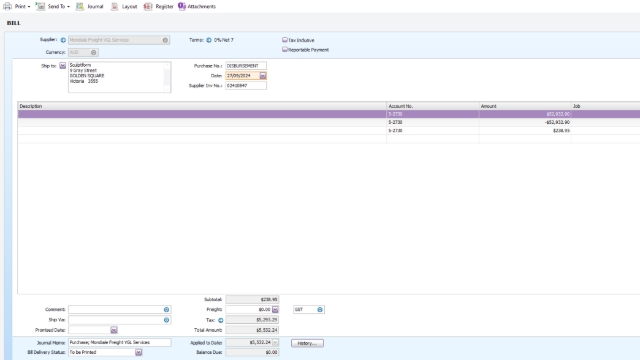Open the Register toolbar button
The width and height of the screenshot is (640, 360).
158,7
